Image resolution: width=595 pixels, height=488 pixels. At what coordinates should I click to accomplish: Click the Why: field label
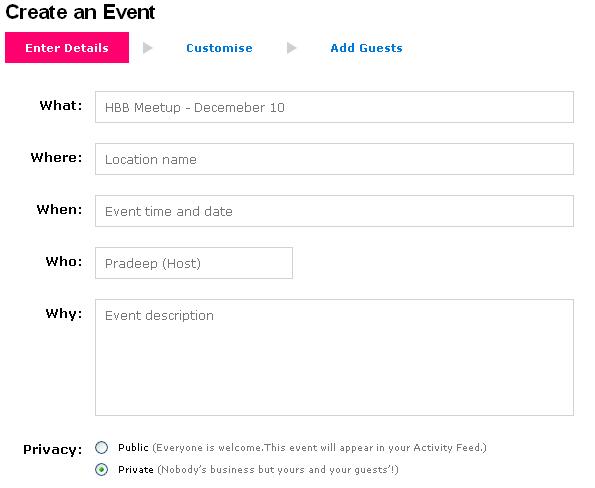[x=64, y=313]
